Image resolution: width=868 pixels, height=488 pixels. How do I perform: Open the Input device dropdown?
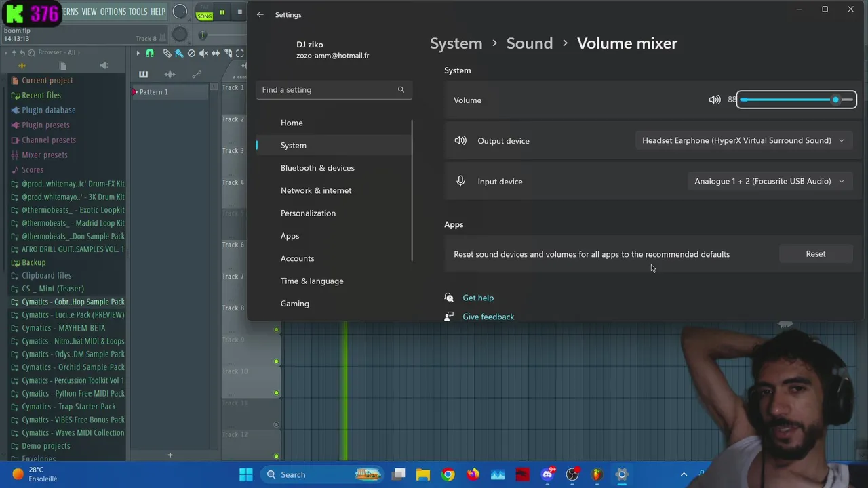[770, 181]
